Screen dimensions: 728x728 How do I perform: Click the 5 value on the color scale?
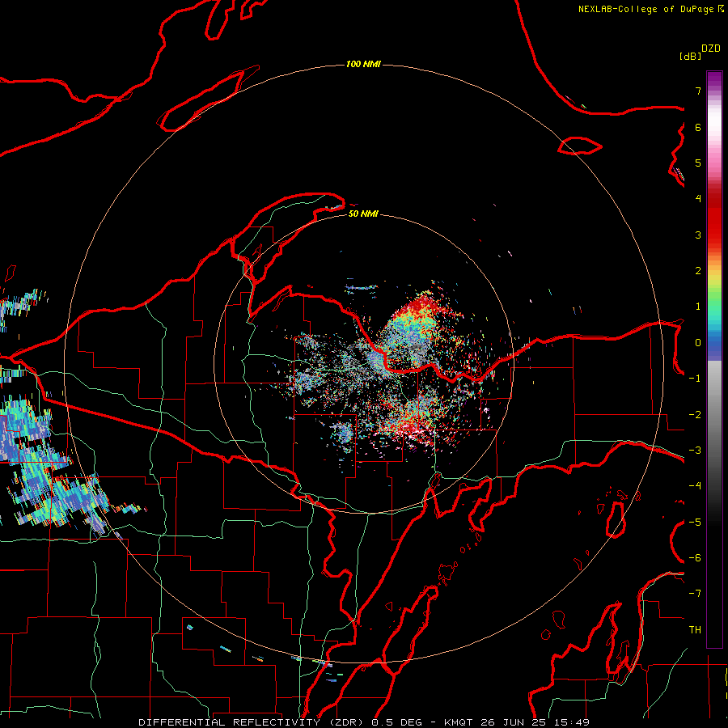pos(698,163)
